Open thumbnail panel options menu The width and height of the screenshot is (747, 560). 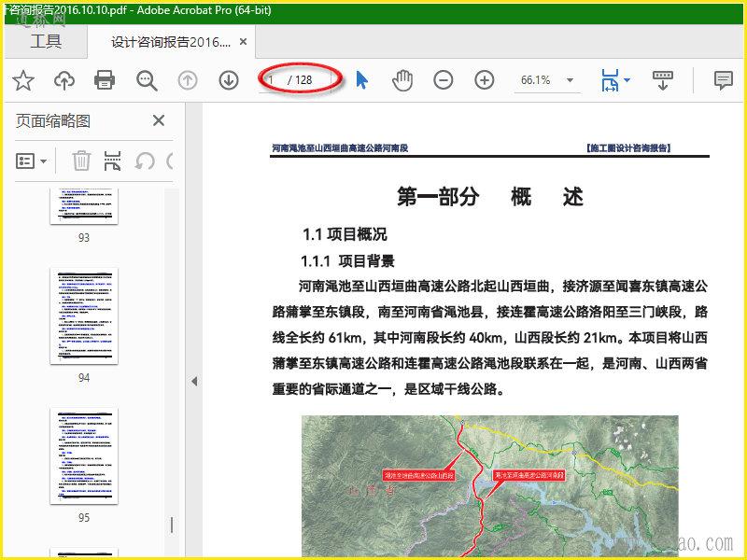tap(32, 161)
